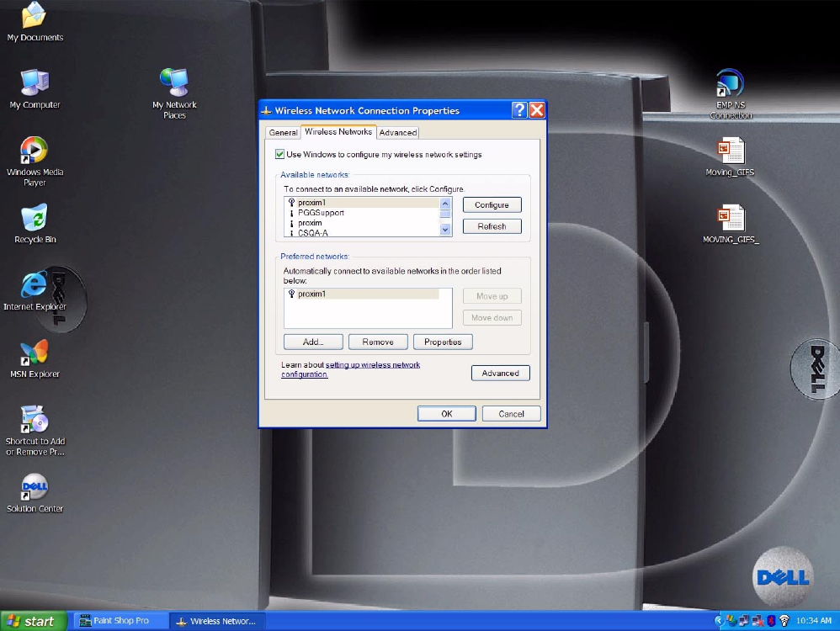Click the Refresh button
The height and width of the screenshot is (631, 840).
pos(492,226)
